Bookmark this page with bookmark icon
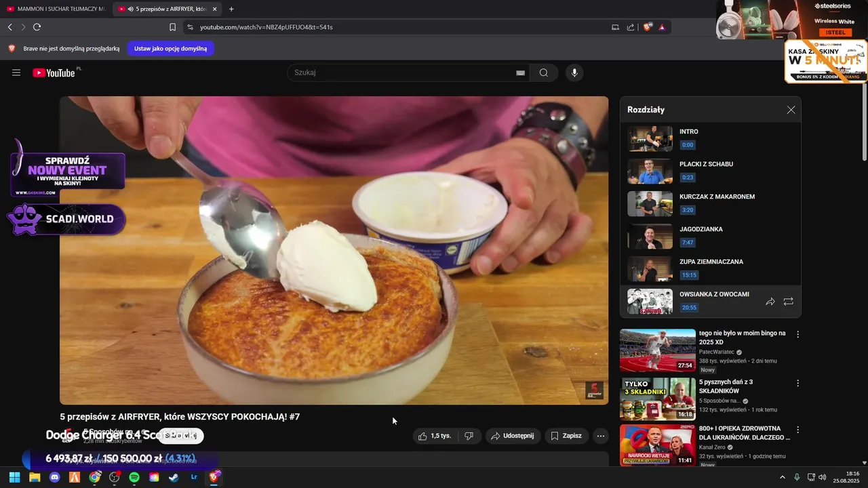 point(172,27)
